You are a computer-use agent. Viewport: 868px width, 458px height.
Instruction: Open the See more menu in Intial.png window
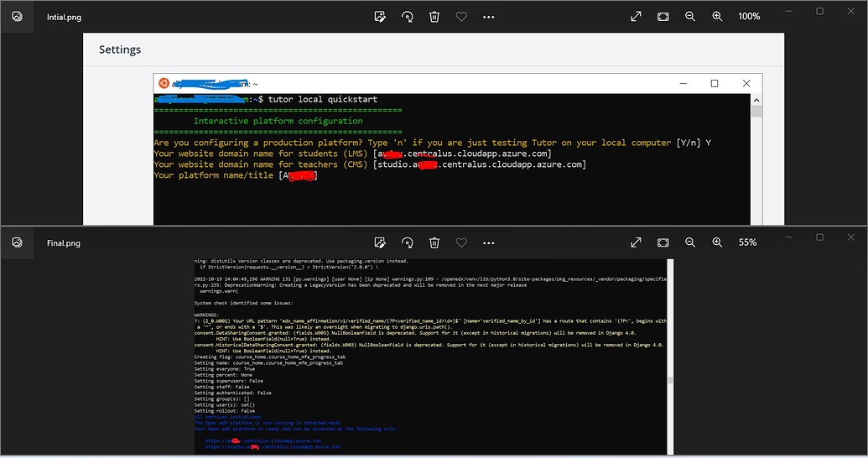pyautogui.click(x=488, y=17)
